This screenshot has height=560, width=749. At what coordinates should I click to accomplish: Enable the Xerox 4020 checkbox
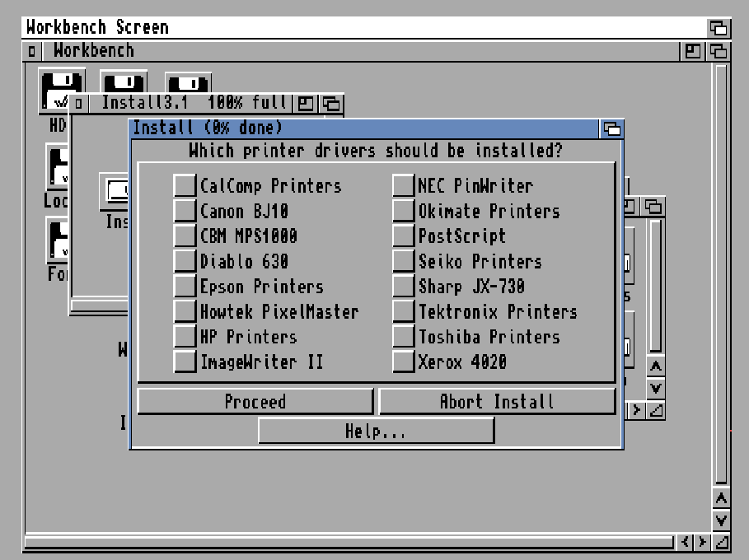(403, 362)
